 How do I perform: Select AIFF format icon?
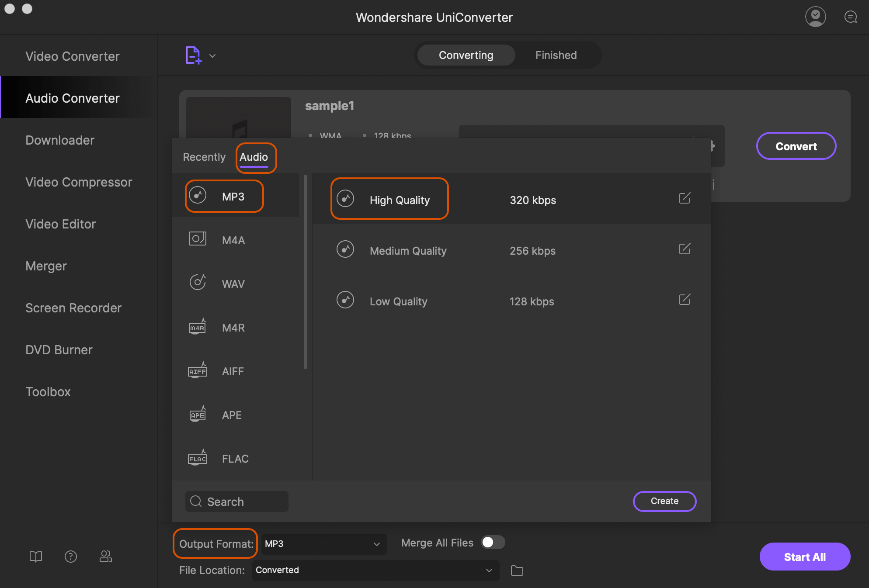(x=197, y=371)
